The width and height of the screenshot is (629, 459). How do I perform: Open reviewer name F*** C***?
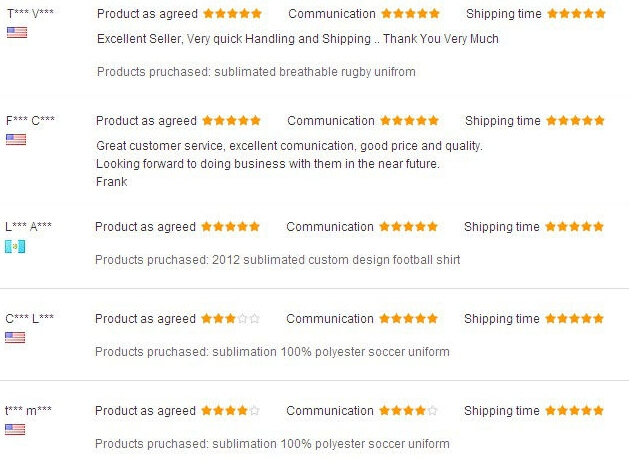[30, 120]
